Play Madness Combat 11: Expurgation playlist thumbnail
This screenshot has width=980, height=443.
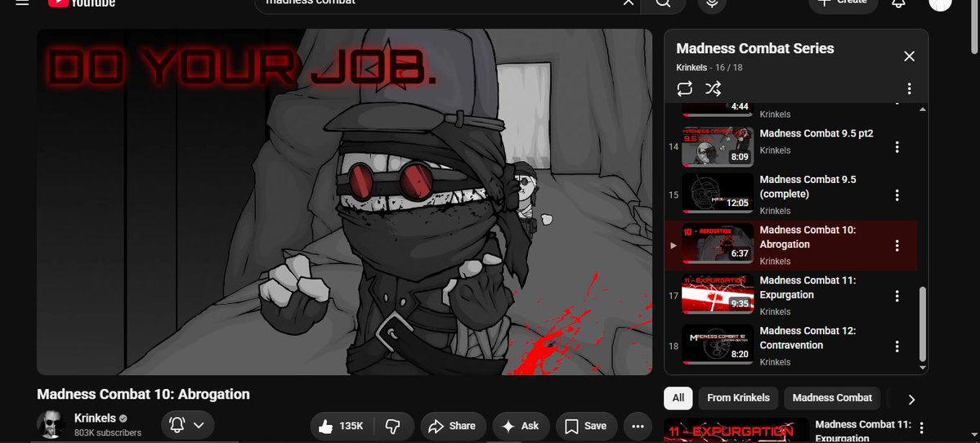pyautogui.click(x=718, y=294)
